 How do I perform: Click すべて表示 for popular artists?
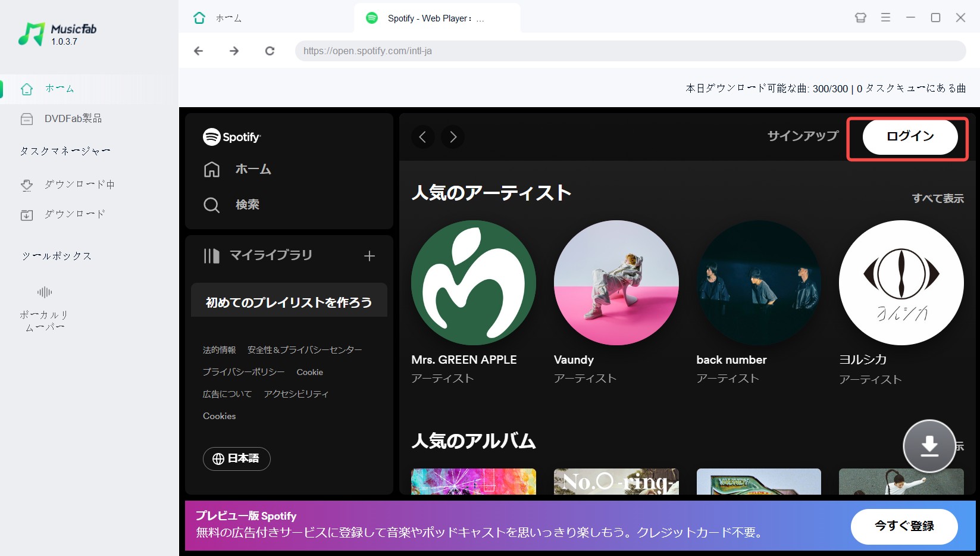[x=938, y=198]
